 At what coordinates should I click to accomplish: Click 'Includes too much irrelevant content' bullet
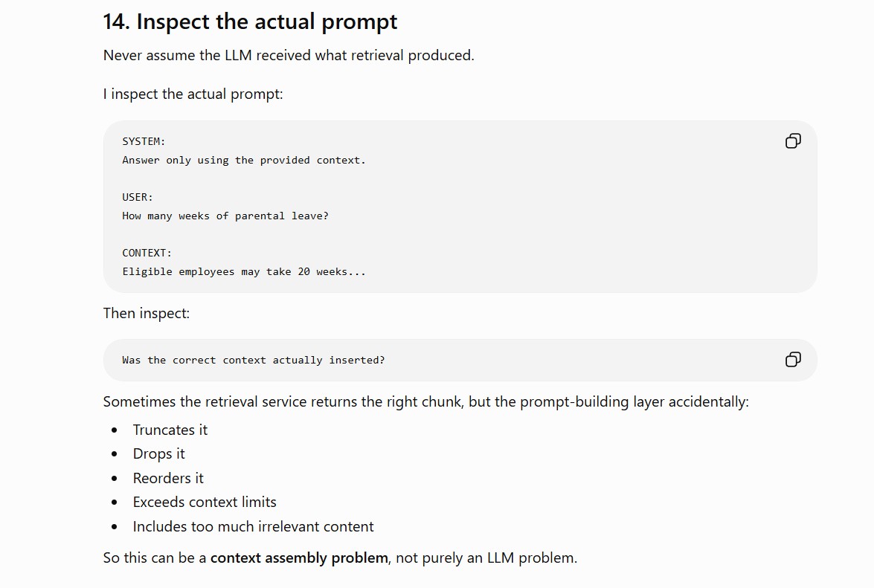[253, 527]
